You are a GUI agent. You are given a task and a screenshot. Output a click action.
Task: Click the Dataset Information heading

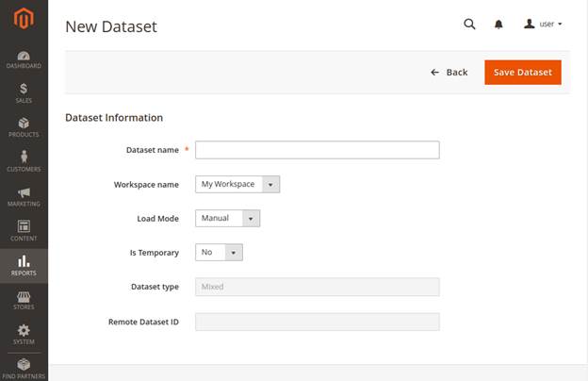[x=114, y=118]
